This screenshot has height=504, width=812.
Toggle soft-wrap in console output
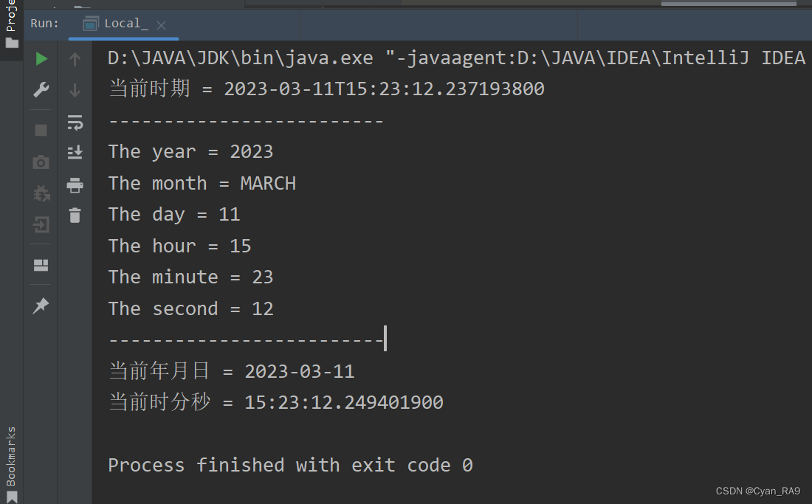(x=75, y=122)
